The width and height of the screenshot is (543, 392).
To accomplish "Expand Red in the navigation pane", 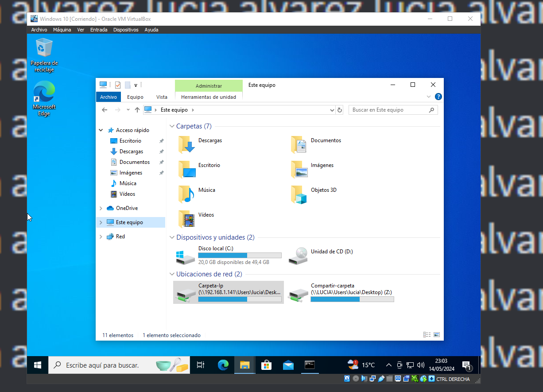I will tap(101, 236).
